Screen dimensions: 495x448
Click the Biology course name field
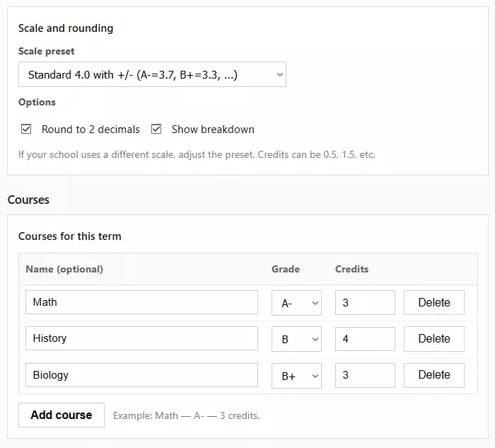click(141, 375)
